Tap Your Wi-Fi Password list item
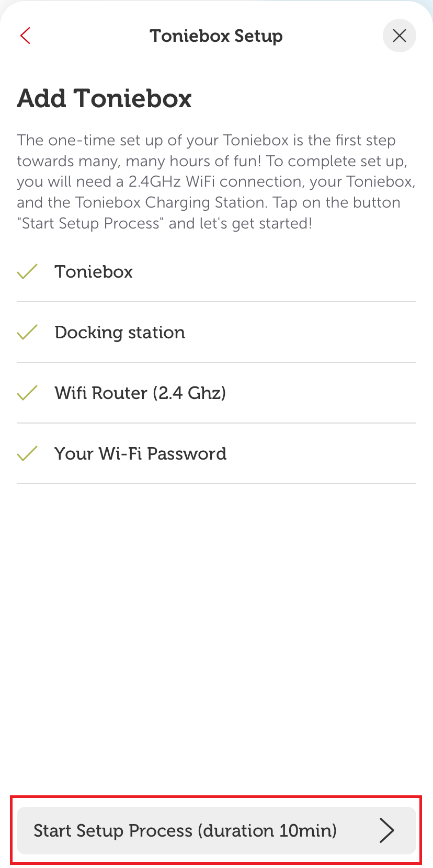The image size is (433, 868). pos(140,454)
